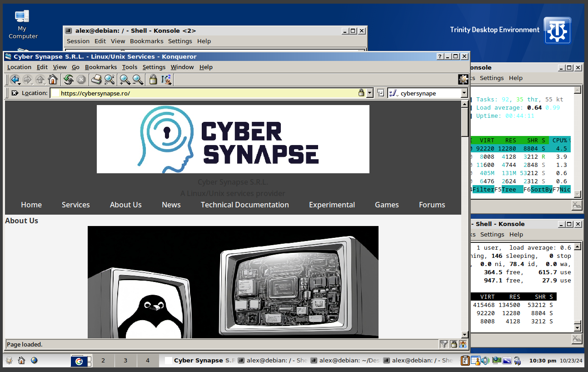Go to the Home URL via house icon
Image resolution: width=588 pixels, height=372 pixels.
tap(53, 80)
